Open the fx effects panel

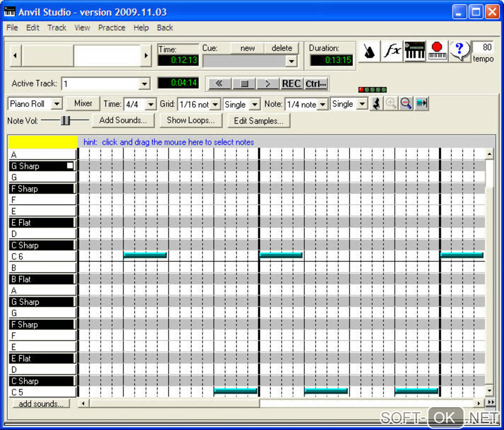pos(392,51)
